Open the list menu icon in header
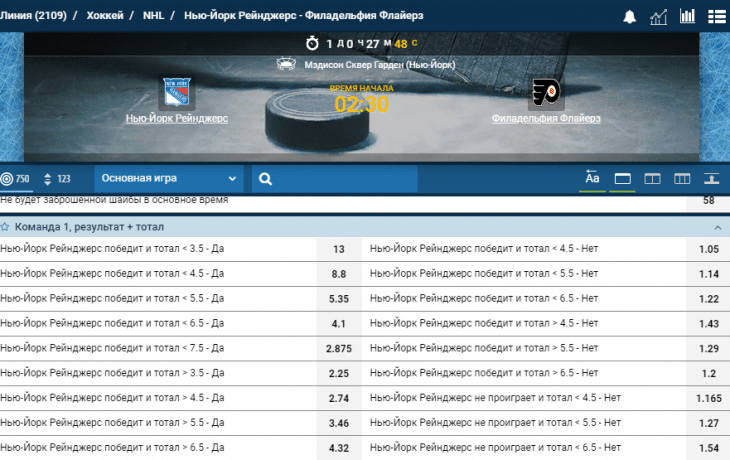 click(716, 16)
